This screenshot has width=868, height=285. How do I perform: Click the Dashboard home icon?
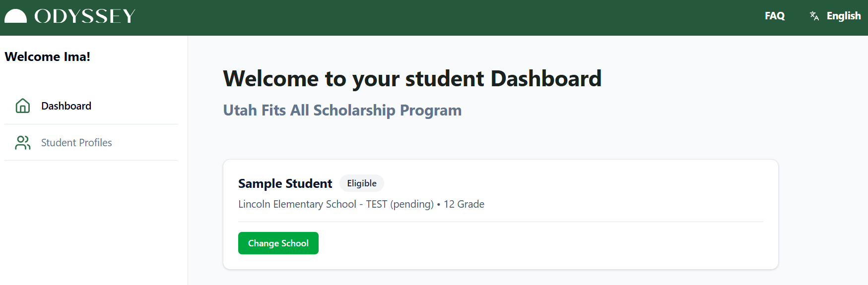(23, 106)
